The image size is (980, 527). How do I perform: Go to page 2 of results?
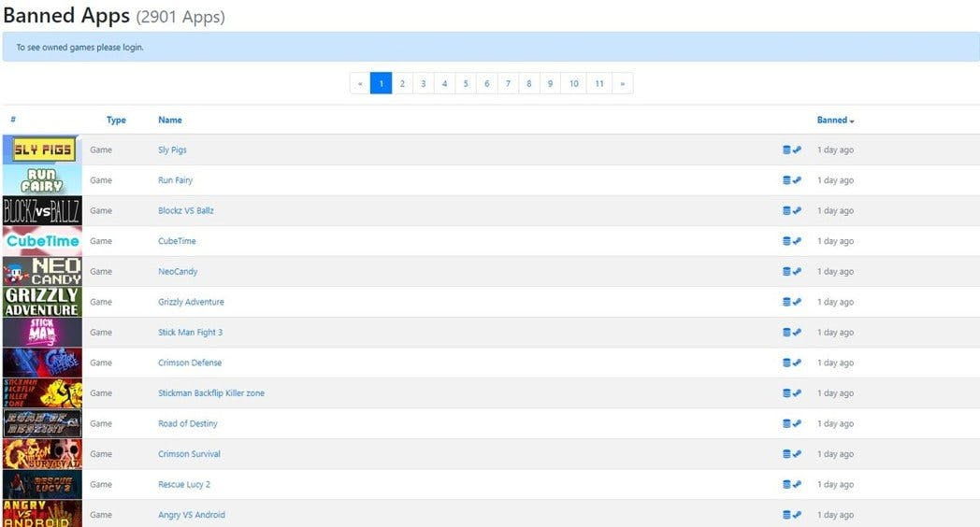402,84
